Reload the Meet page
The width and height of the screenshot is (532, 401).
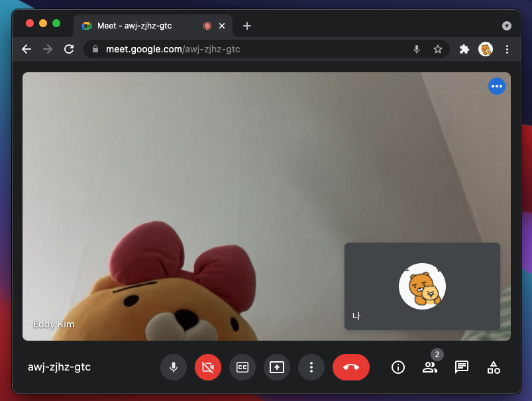(x=69, y=49)
